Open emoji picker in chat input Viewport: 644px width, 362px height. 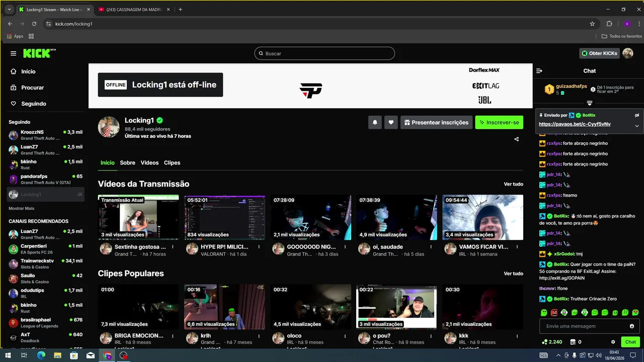(632, 326)
